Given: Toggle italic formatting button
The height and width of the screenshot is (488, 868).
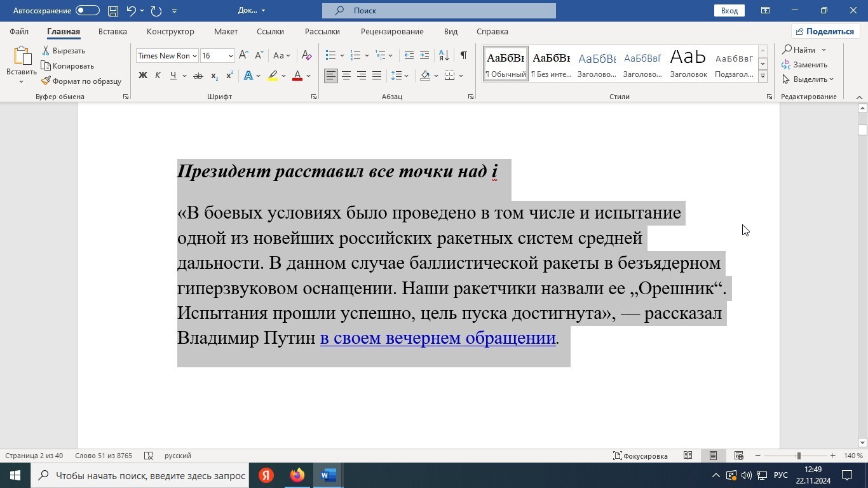Looking at the screenshot, I should 158,76.
